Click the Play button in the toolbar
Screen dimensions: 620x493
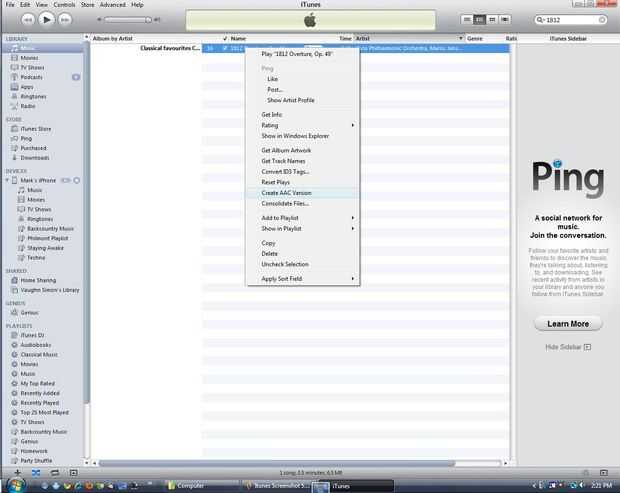click(46, 19)
